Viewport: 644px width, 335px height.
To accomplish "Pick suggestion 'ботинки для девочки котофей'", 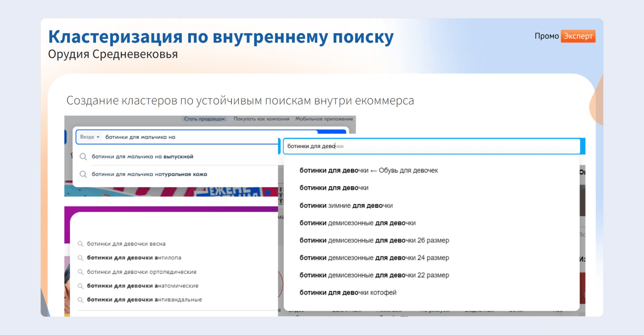I will coord(348,293).
